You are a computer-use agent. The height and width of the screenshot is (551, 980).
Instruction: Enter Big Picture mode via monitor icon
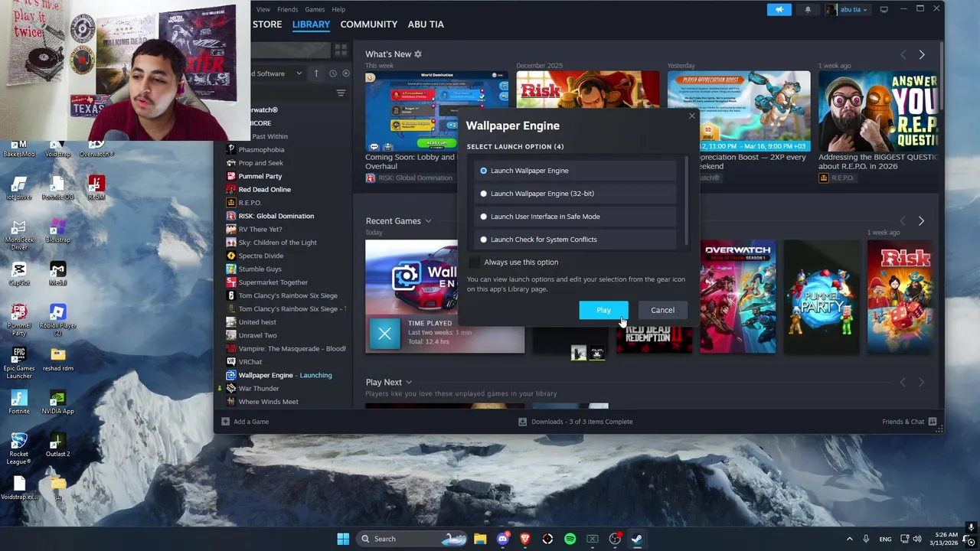[884, 9]
